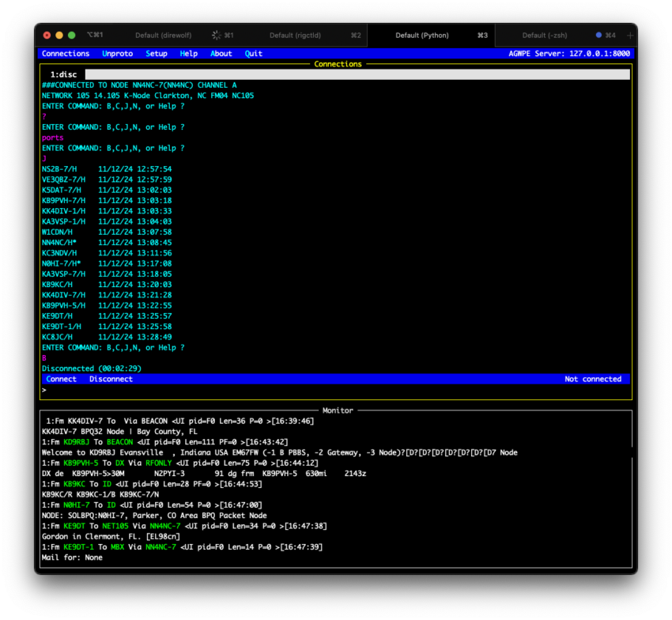Viewport: 672px width, 620px height.
Task: Click the green full-screen window button
Action: click(x=72, y=36)
